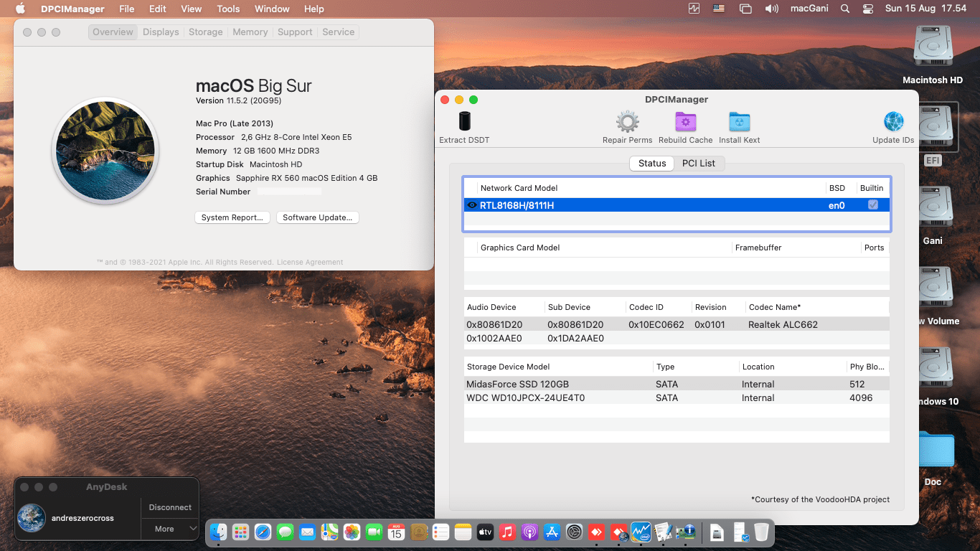The height and width of the screenshot is (551, 980).
Task: Click the andreszerocross avatar in AnyDesk
Action: click(32, 518)
